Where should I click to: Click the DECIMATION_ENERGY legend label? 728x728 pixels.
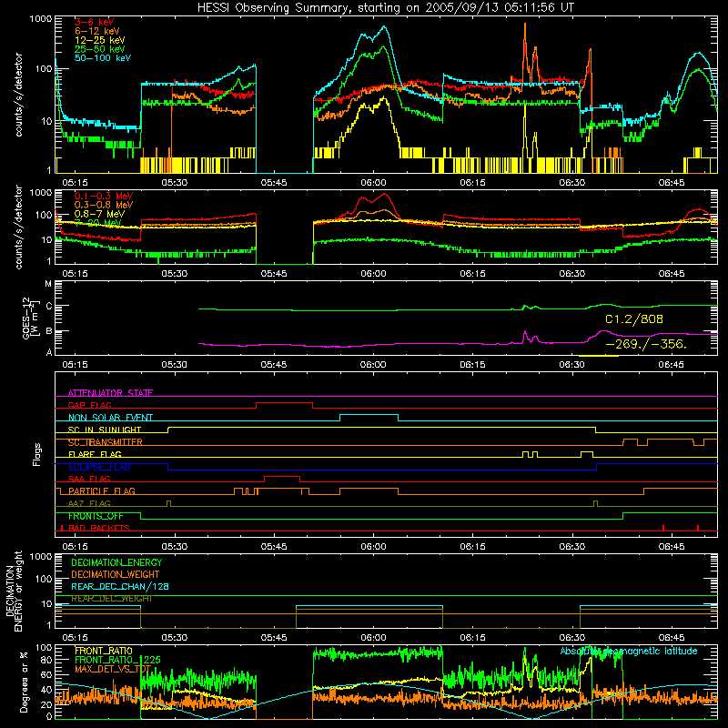116,562
